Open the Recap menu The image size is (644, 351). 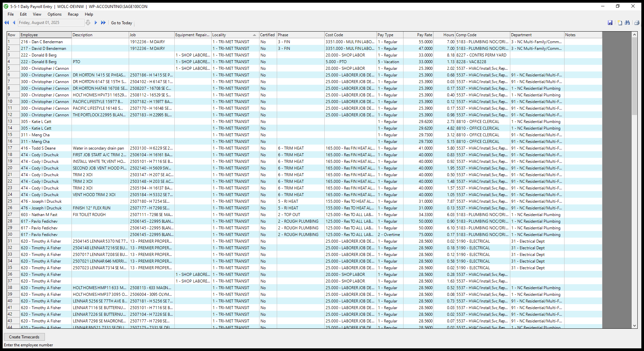click(73, 14)
